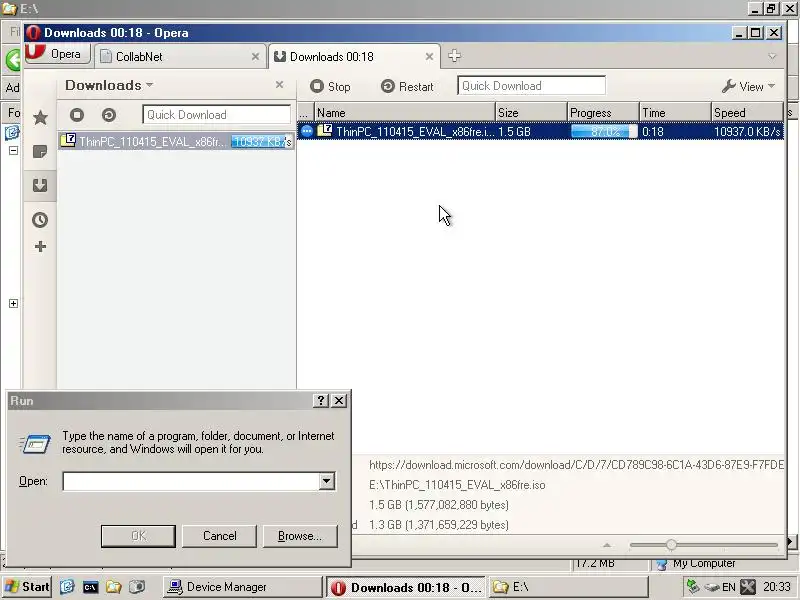Open Bookmarks panel star icon
The height and width of the screenshot is (600, 800).
40,118
